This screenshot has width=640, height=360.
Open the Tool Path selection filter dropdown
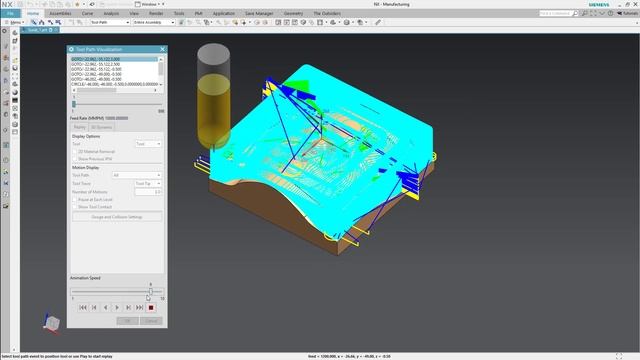(x=109, y=22)
